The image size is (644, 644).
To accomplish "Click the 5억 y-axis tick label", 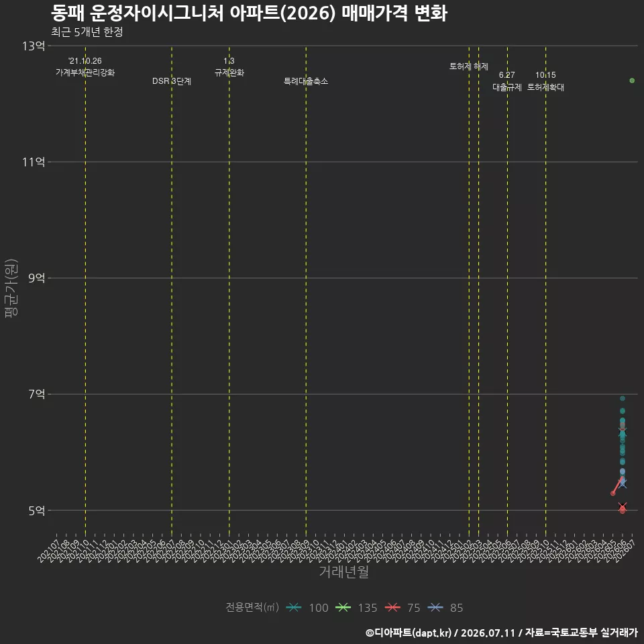I will click(x=36, y=511).
